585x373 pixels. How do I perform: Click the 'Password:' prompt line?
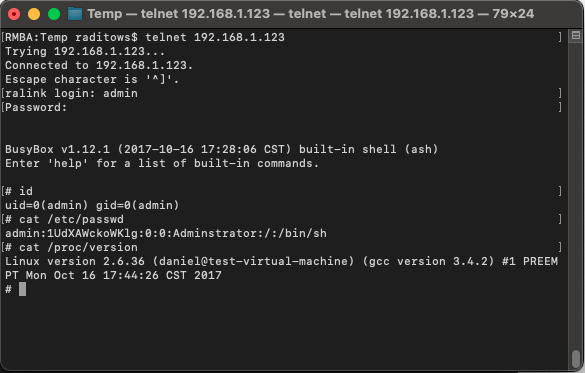click(36, 107)
